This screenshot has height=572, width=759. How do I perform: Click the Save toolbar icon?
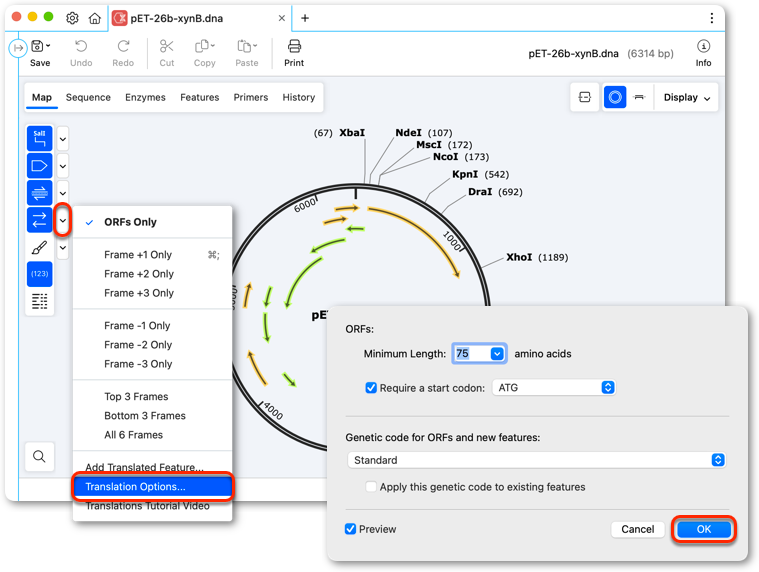click(x=38, y=46)
